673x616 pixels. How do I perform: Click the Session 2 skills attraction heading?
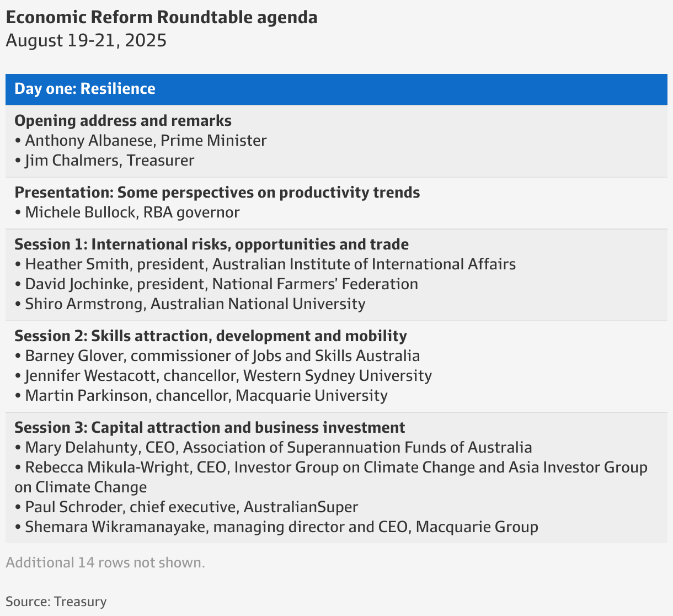pos(210,336)
